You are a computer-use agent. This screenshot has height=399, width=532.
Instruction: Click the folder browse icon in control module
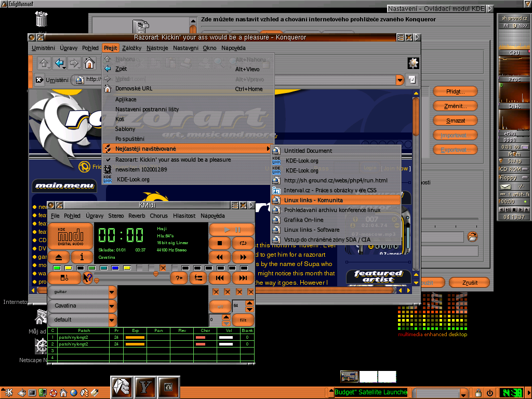tap(472, 236)
